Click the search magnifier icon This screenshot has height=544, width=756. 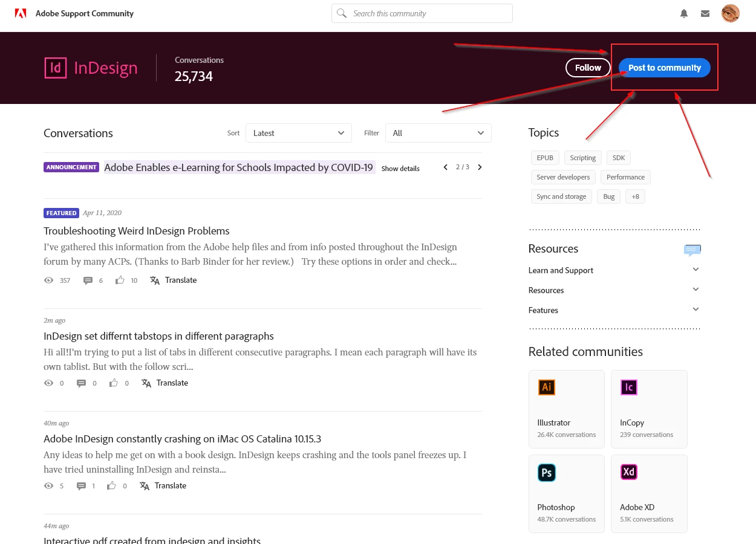click(342, 13)
